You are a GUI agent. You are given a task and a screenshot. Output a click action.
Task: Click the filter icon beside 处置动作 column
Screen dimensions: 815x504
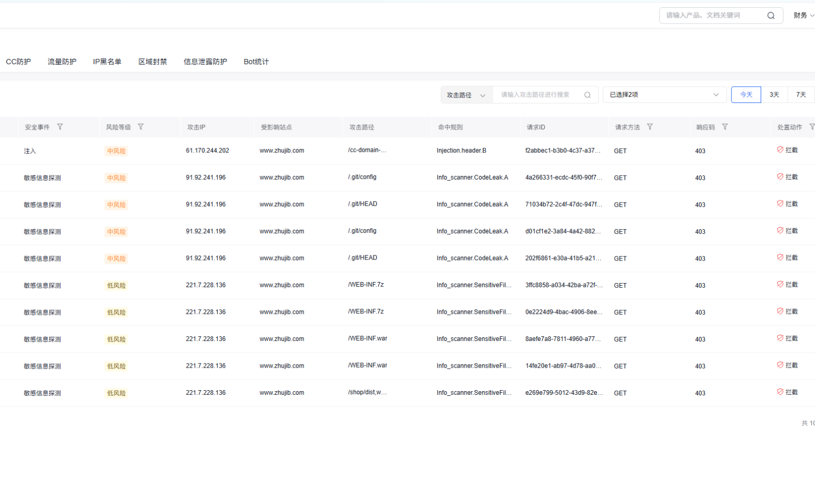pyautogui.click(x=812, y=127)
